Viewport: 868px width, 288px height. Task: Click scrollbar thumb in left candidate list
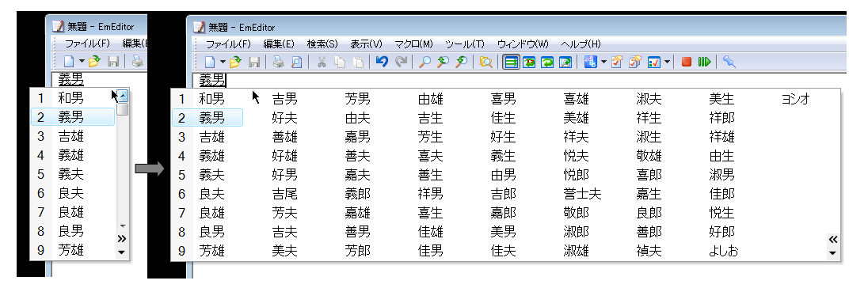pos(123,109)
